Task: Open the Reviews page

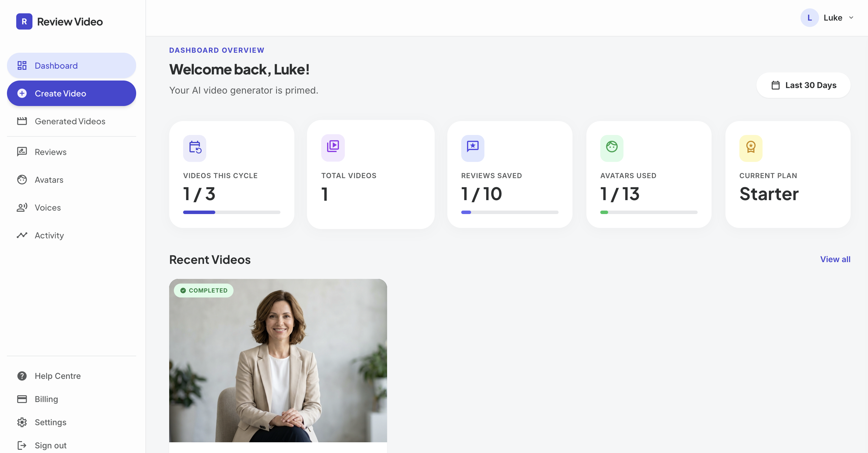Action: tap(72, 152)
